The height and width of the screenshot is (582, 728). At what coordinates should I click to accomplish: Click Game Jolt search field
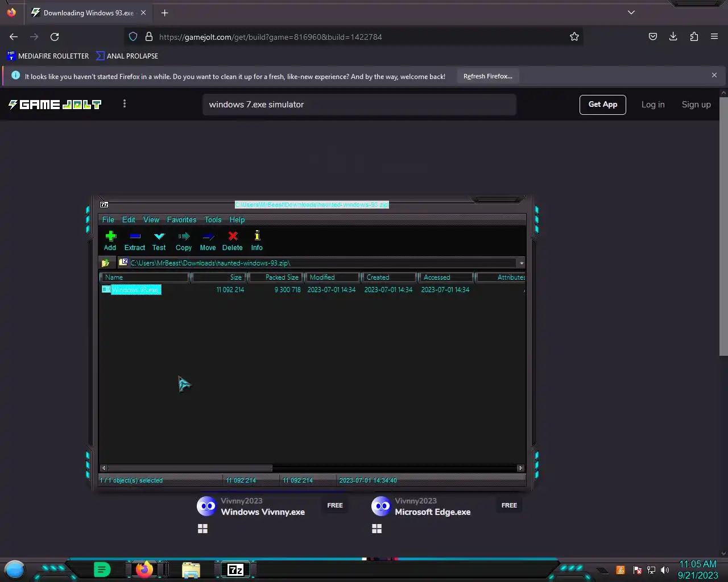click(x=359, y=105)
